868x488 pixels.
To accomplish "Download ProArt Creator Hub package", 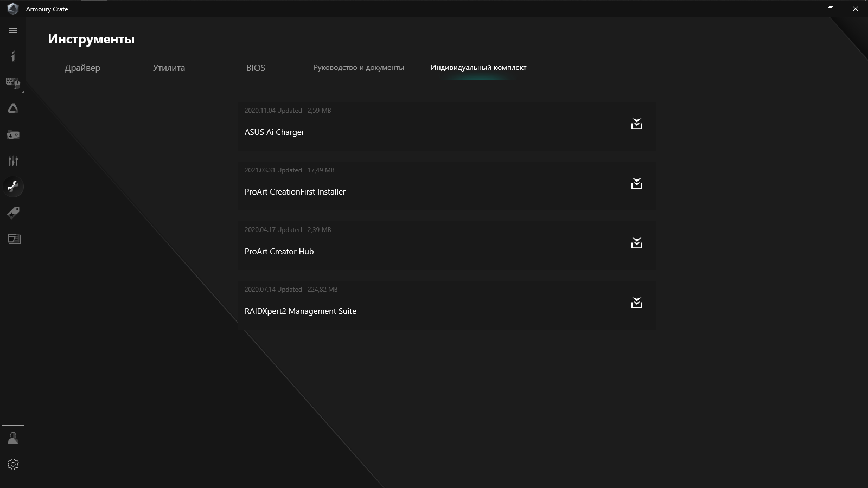I will coord(637,243).
